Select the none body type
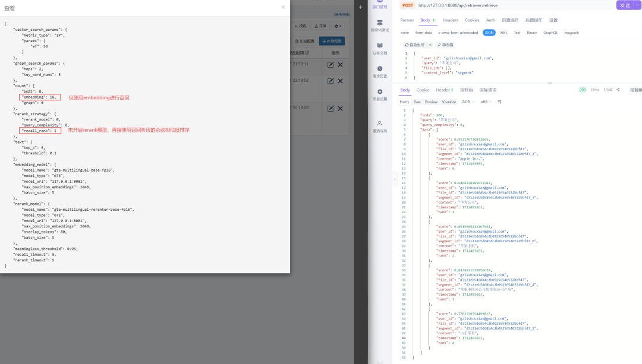This screenshot has width=642, height=364. click(405, 33)
